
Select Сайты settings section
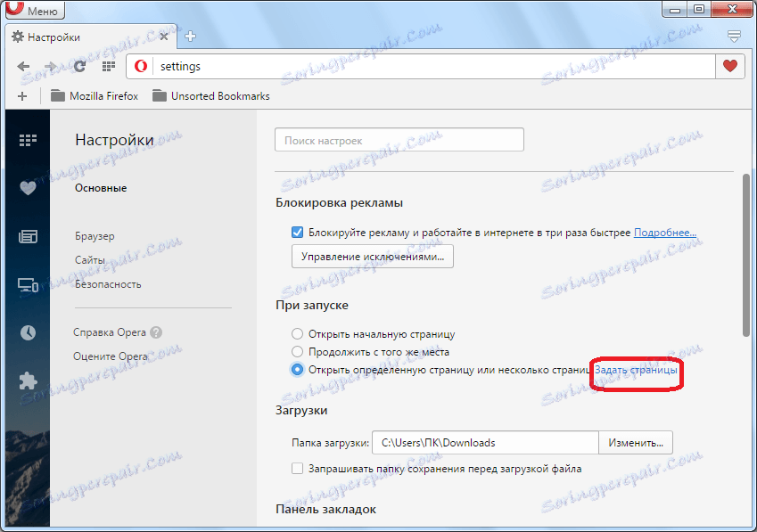pyautogui.click(x=90, y=260)
